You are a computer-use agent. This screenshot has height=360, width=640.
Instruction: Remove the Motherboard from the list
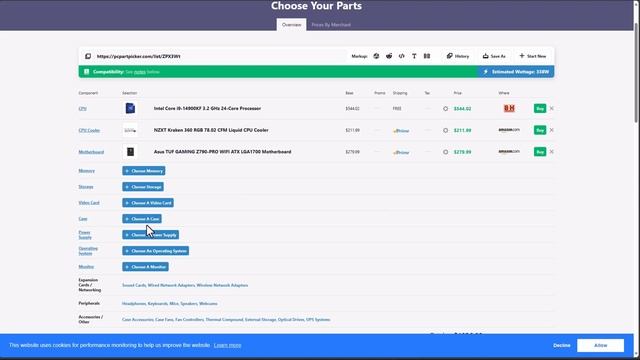pos(551,151)
